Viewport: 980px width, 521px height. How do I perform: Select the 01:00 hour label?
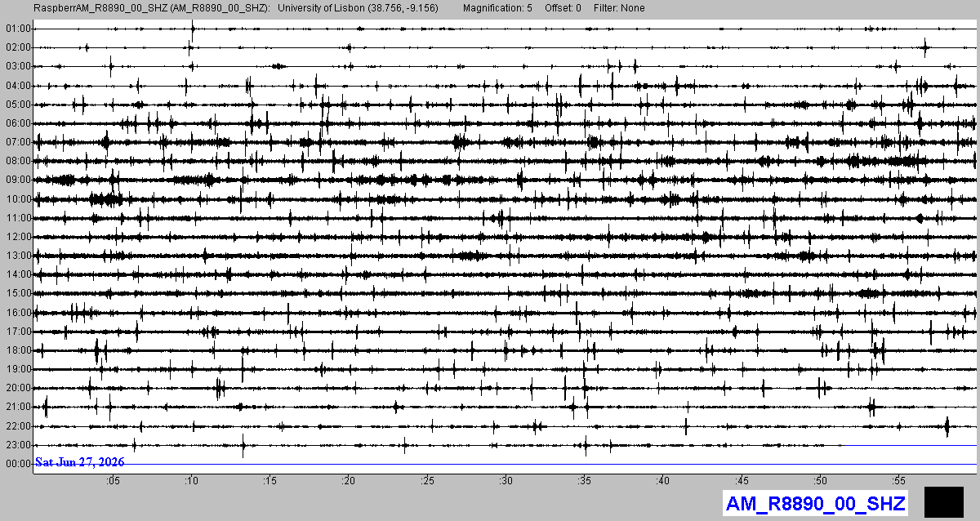(x=17, y=29)
